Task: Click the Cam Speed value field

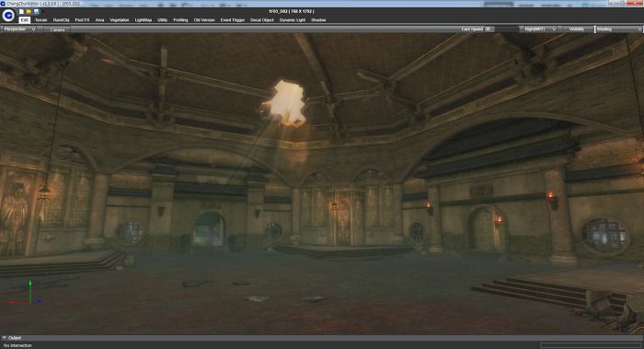Action: (x=489, y=29)
